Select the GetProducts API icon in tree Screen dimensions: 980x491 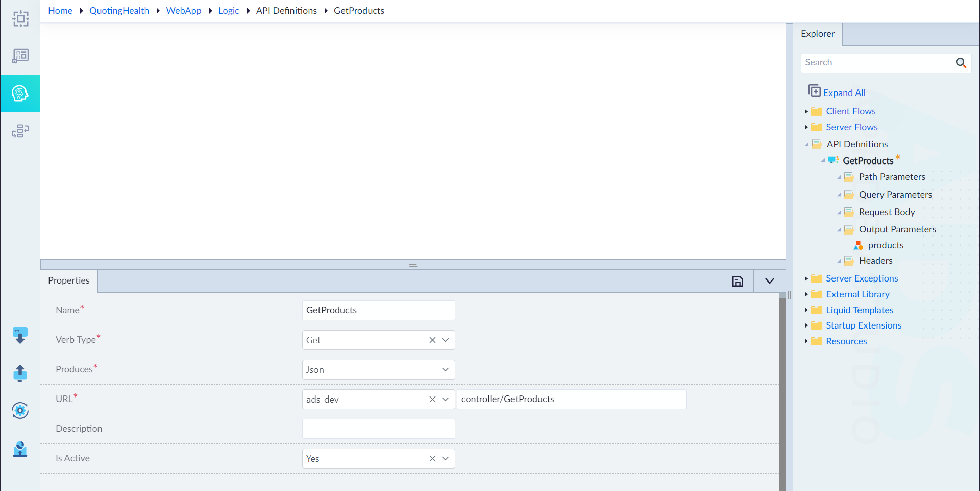click(833, 160)
